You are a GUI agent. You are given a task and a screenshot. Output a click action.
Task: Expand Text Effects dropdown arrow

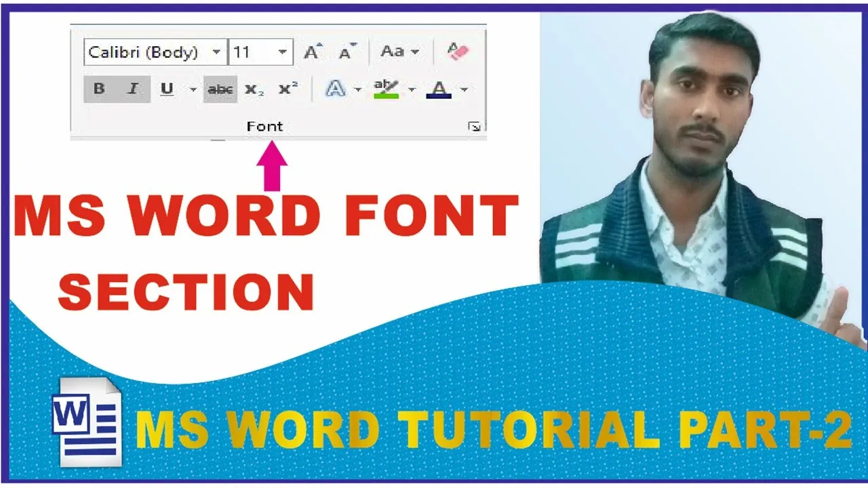(358, 89)
